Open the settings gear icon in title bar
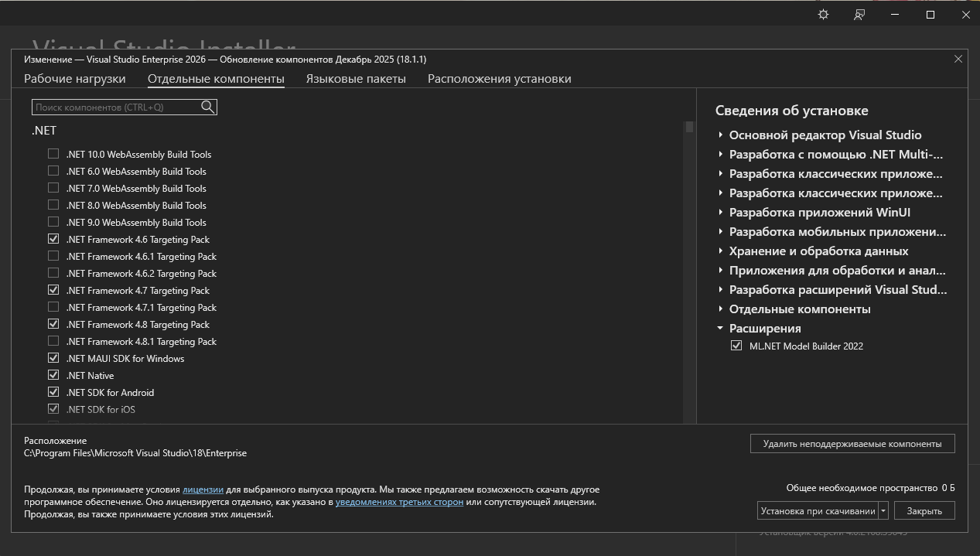The image size is (980, 556). (823, 15)
